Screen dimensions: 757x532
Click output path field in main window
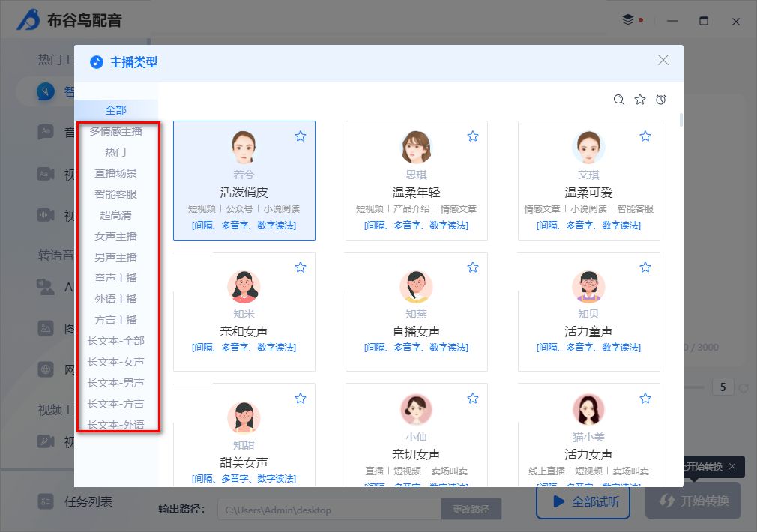[x=330, y=510]
